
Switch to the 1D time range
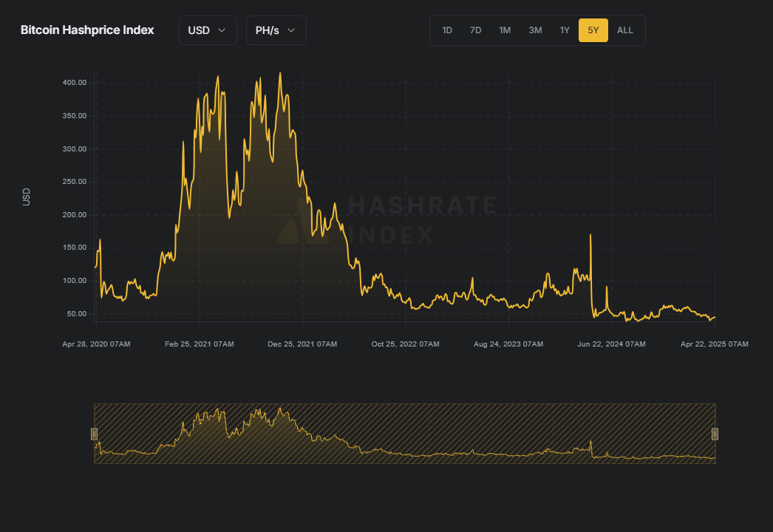(447, 30)
